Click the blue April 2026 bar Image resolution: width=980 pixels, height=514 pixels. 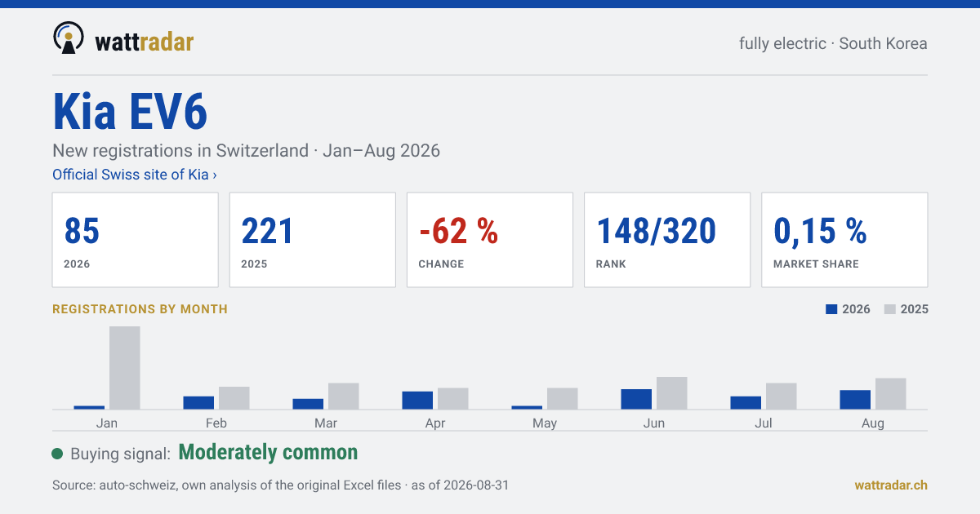click(417, 401)
